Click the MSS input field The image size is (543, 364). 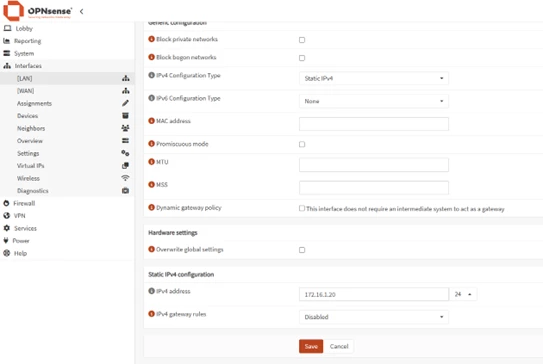tap(374, 188)
